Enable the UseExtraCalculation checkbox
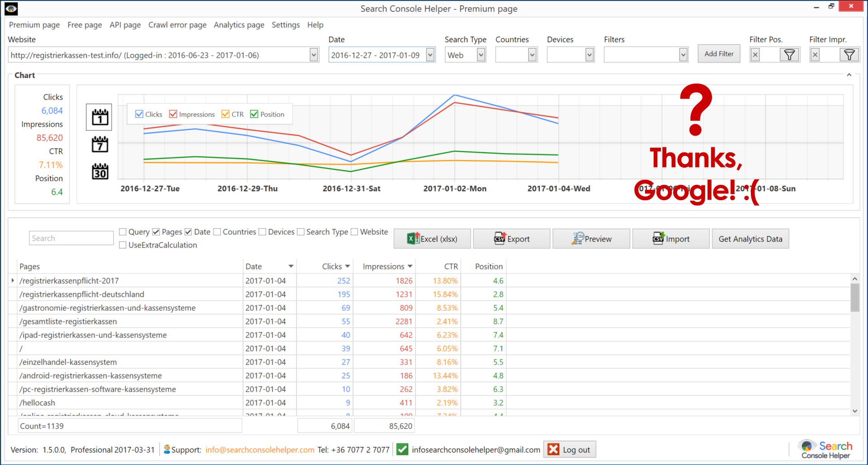The image size is (868, 465). (123, 245)
